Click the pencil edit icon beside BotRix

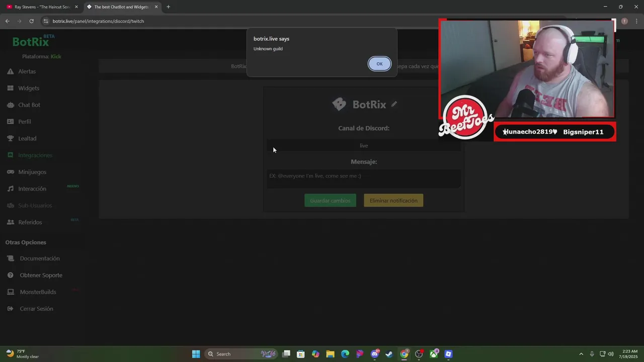click(x=394, y=104)
